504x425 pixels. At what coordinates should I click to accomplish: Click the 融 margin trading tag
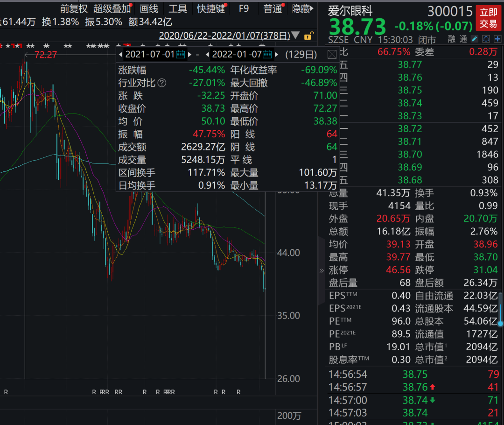click(x=452, y=40)
